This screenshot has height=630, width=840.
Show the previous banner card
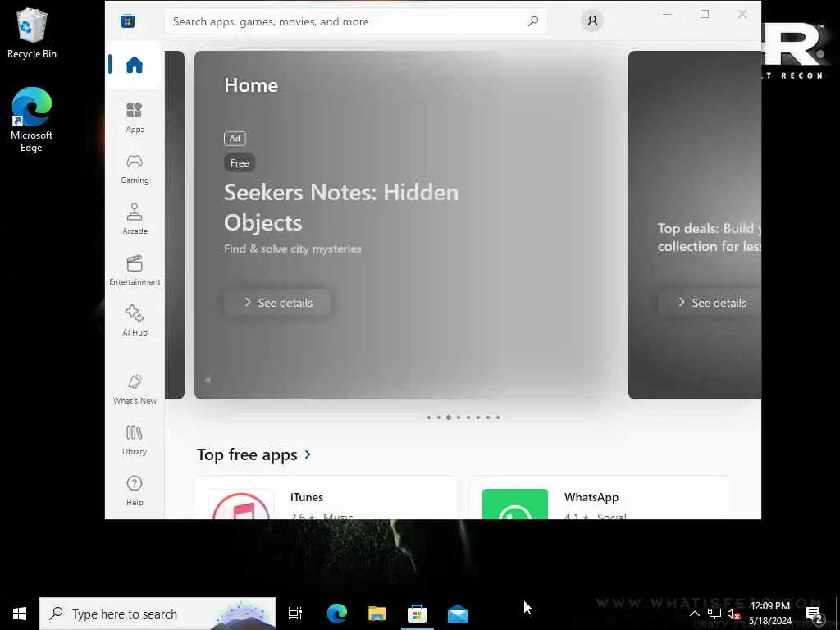click(x=175, y=225)
